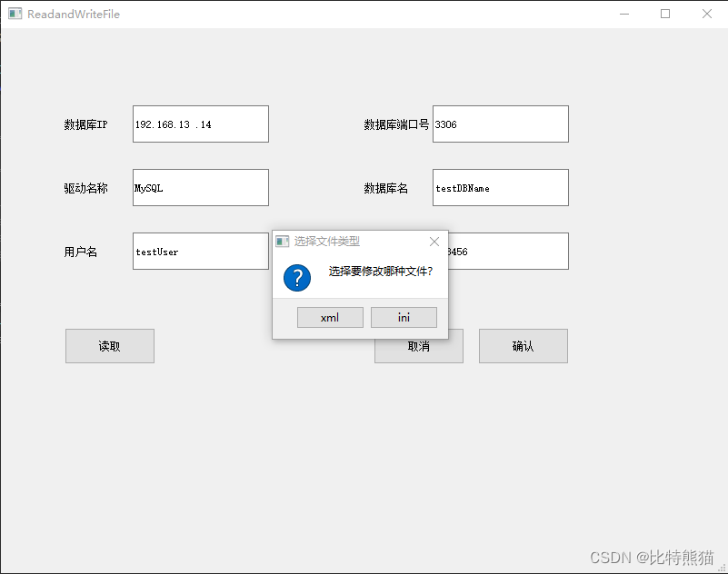This screenshot has height=574, width=728.
Task: Click the 数据库名 field showing testDBName
Action: 500,187
